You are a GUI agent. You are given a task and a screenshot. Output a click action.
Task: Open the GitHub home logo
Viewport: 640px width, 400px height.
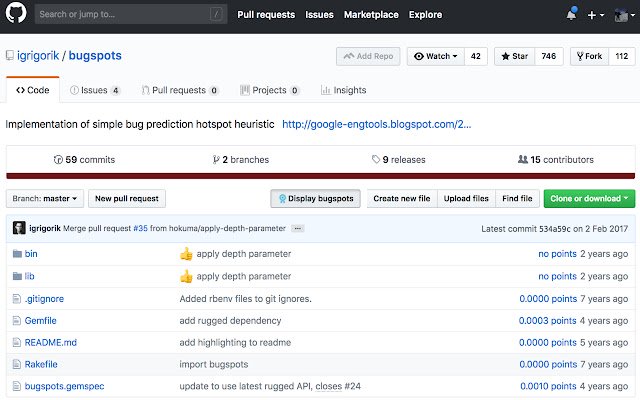(16, 13)
